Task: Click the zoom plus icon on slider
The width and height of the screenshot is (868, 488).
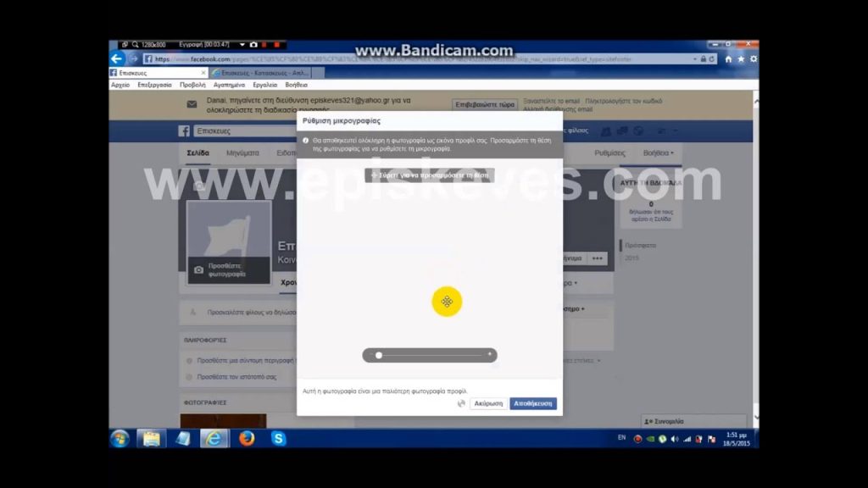Action: point(489,355)
